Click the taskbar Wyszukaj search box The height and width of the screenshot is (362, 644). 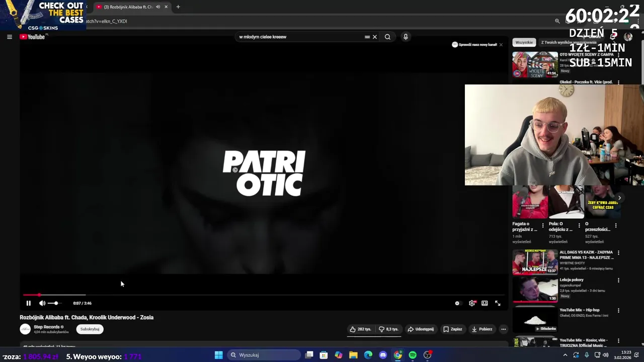(x=264, y=355)
